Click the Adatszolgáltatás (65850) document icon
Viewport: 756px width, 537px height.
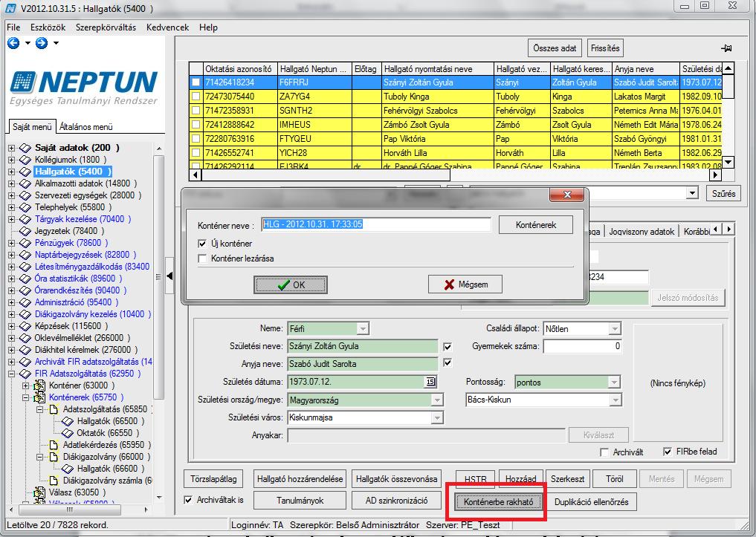point(54,409)
